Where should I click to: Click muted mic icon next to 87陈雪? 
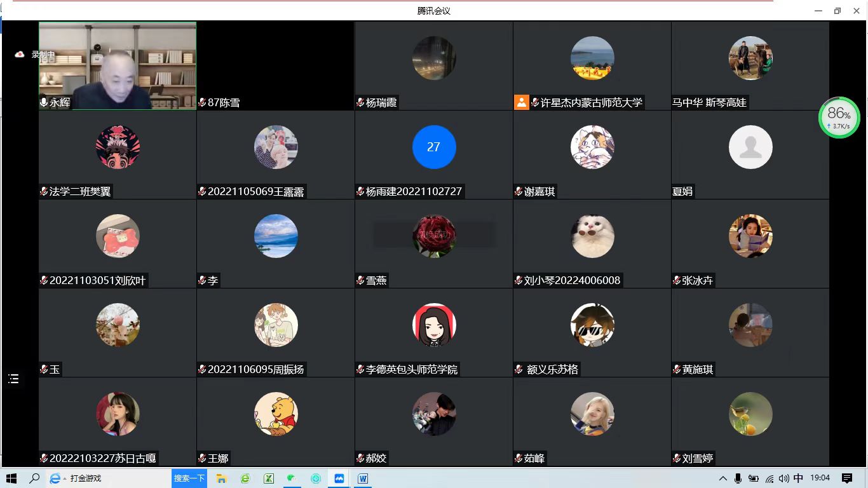(202, 102)
